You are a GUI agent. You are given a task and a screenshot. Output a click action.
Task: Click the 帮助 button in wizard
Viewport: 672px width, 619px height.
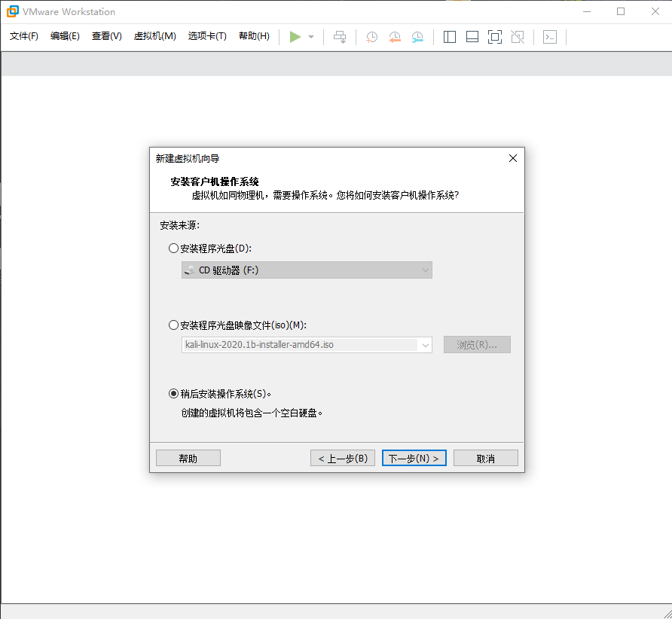click(x=188, y=459)
